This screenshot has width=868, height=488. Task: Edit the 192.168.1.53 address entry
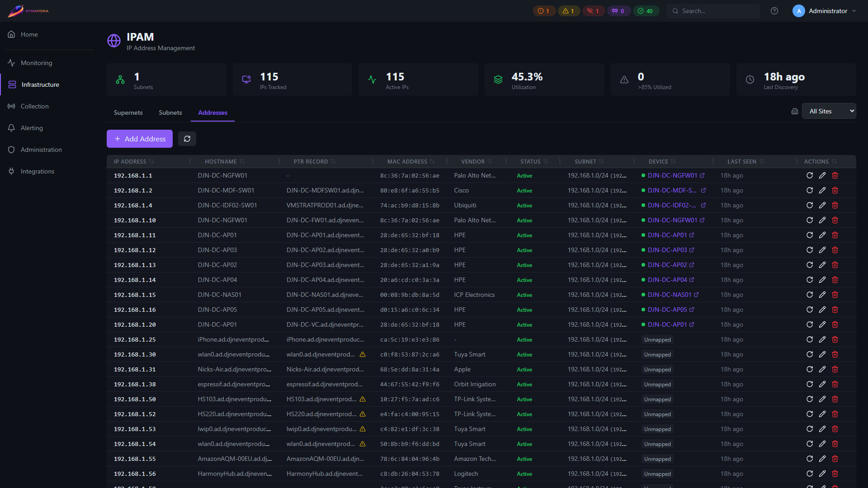point(822,429)
